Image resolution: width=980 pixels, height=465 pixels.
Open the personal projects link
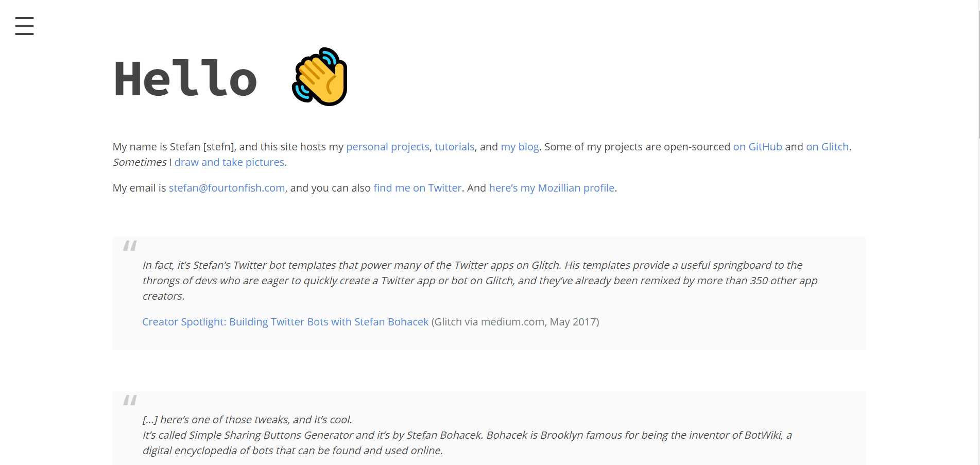click(387, 147)
